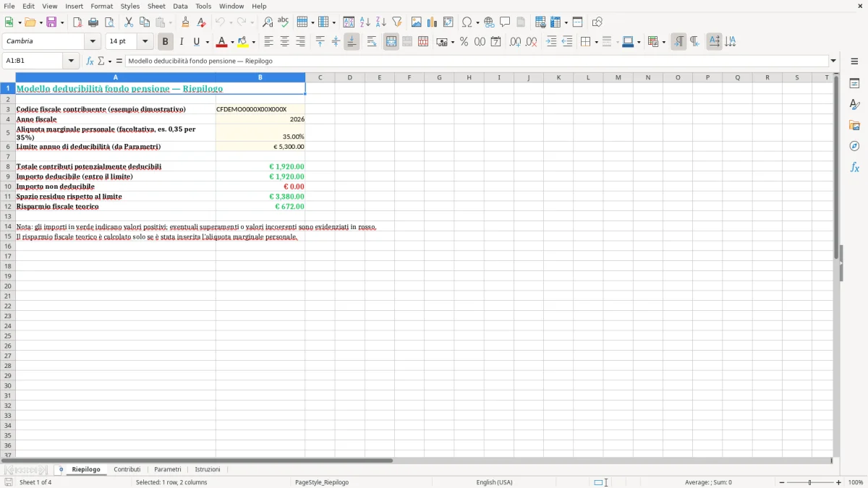Open sidebar Styles panel
Screen dimensions: 868x488
click(x=854, y=104)
